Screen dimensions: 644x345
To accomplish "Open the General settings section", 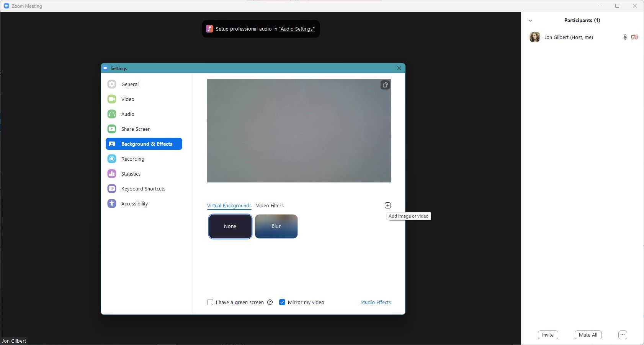I will (129, 84).
